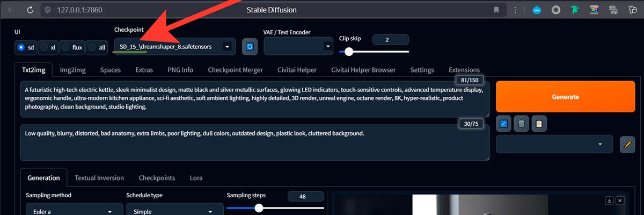Open the gray ring extension icon
The height and width of the screenshot is (215, 644).
556,10
